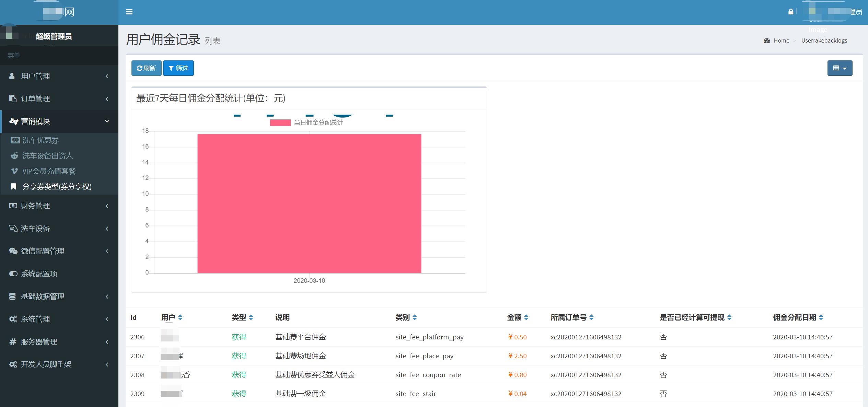
Task: Click the 筛选 filter button
Action: (178, 68)
